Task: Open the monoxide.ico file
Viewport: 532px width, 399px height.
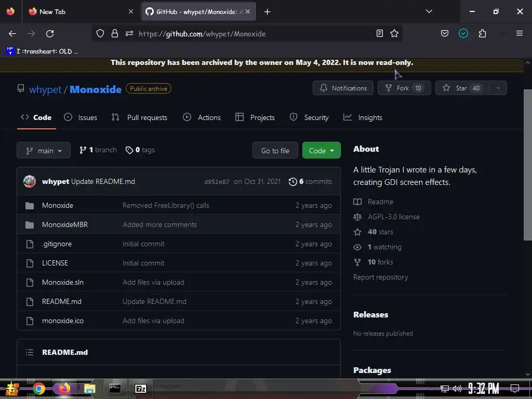Action: pyautogui.click(x=63, y=321)
